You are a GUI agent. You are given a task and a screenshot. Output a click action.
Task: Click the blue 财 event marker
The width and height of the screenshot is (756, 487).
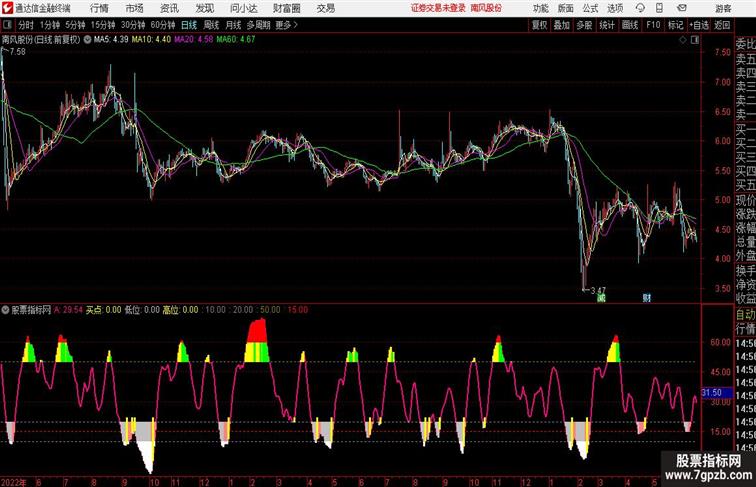pos(647,298)
